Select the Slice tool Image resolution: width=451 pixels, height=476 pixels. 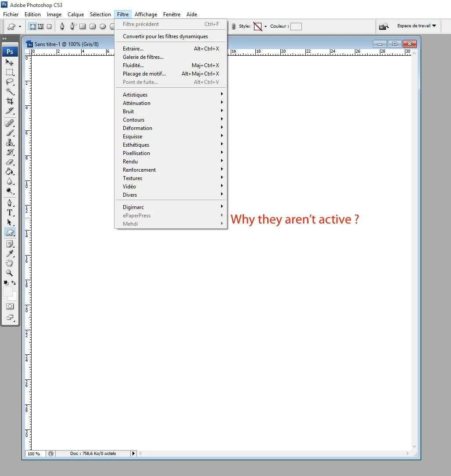[x=10, y=111]
